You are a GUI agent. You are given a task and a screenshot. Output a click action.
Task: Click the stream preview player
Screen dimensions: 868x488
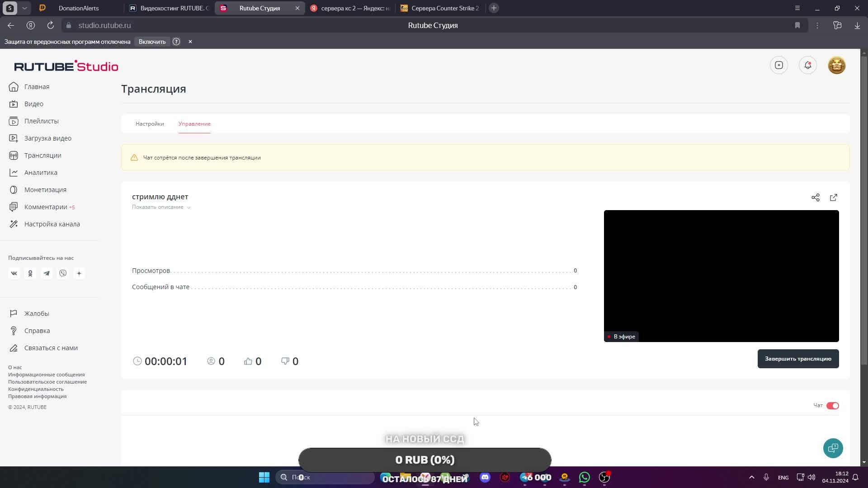pyautogui.click(x=722, y=276)
